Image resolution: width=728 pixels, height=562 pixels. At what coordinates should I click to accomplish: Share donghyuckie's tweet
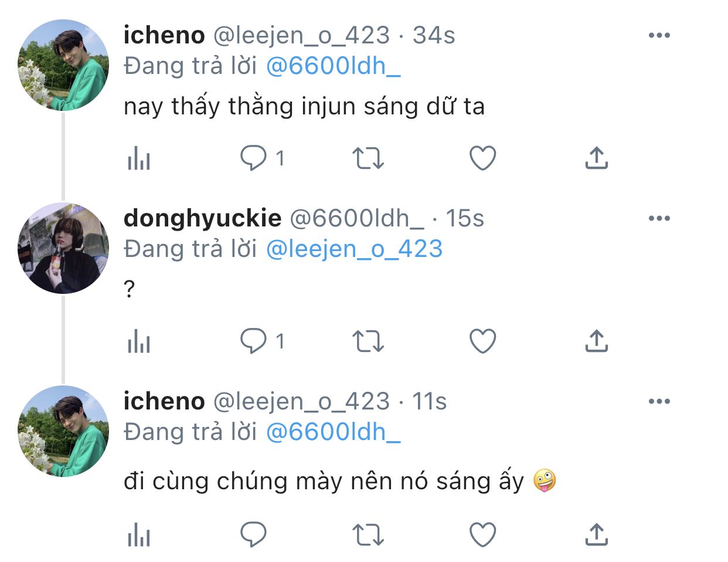click(x=596, y=341)
